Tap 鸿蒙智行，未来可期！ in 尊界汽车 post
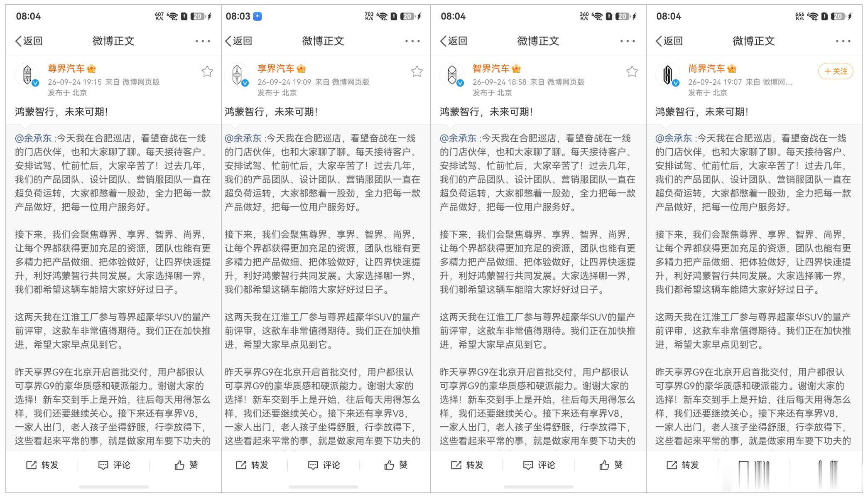The height and width of the screenshot is (499, 868). (x=61, y=112)
